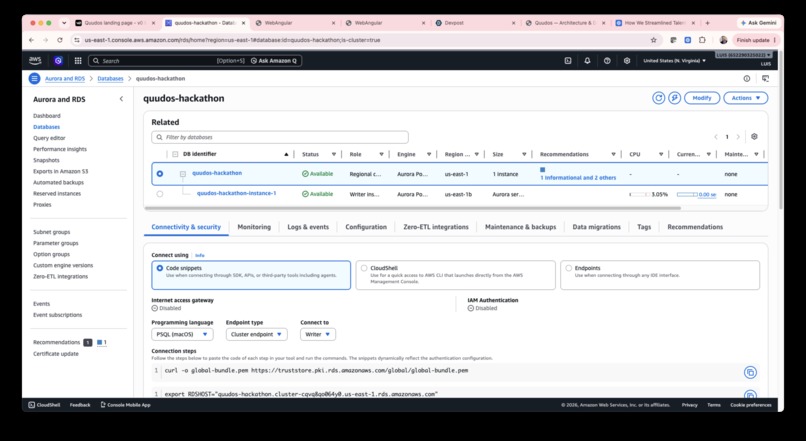Viewport: 806px width, 441px height.
Task: Open the console settings gear in the top bar
Action: [627, 61]
